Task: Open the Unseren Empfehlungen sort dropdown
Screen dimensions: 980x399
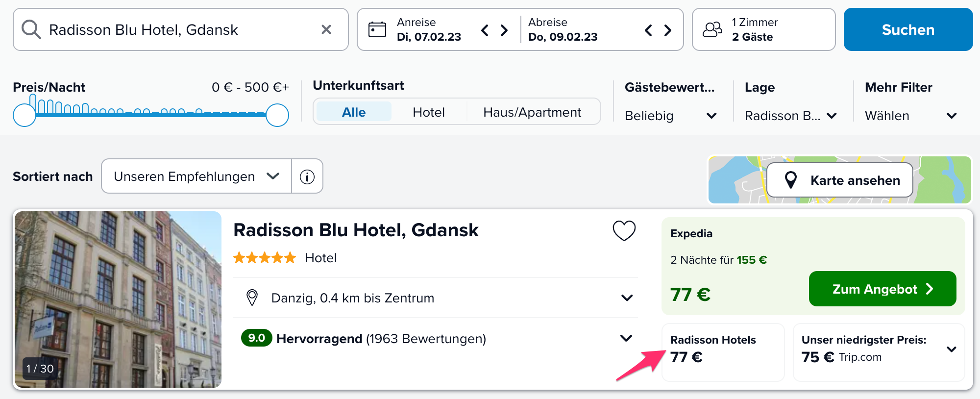Action: pos(196,176)
